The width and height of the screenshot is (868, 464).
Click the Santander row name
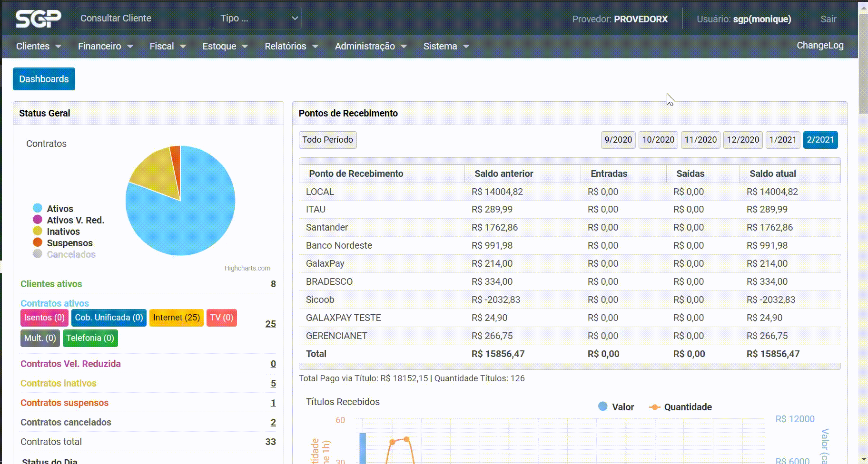(327, 227)
